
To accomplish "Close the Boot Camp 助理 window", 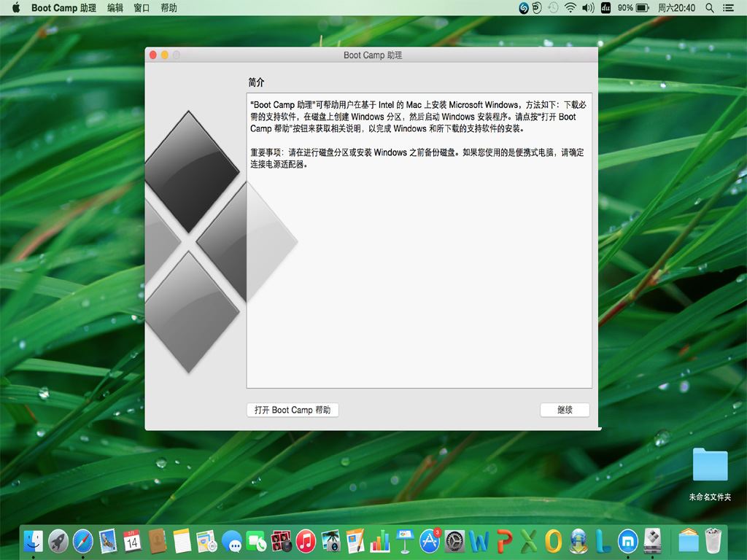I will point(153,55).
